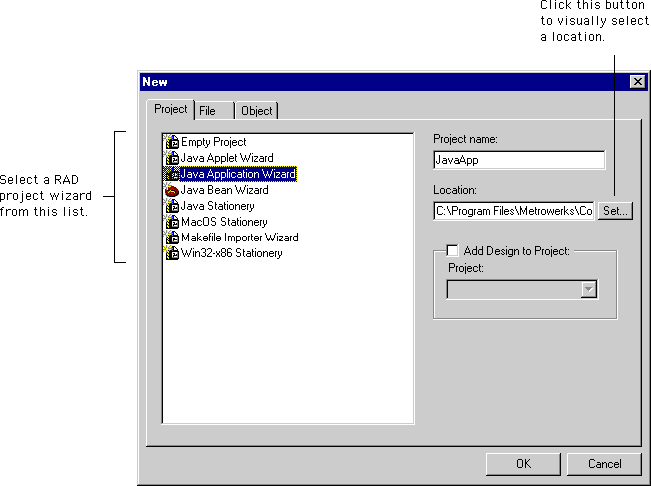Switch to the File tab
This screenshot has height=486, width=651.
(x=215, y=111)
